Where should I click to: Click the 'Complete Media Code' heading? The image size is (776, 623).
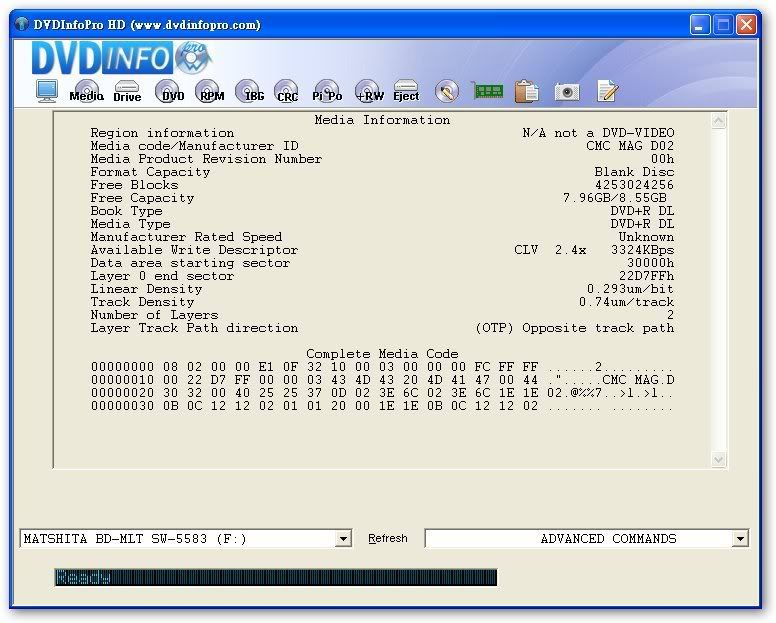(x=382, y=354)
